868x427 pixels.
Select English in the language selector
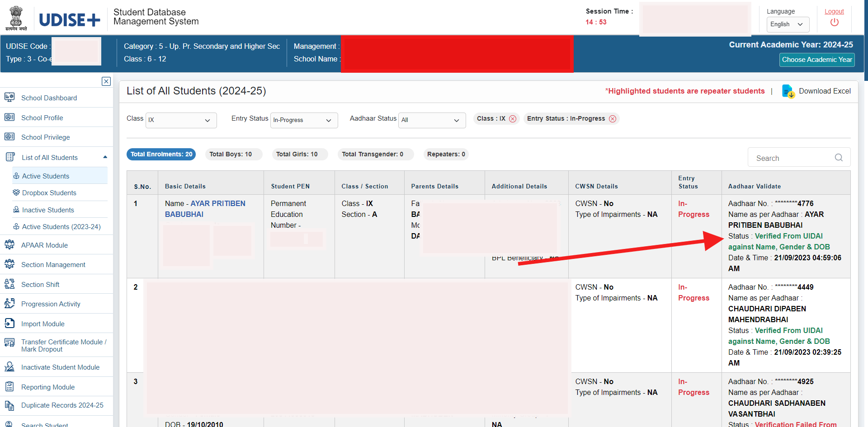[787, 24]
